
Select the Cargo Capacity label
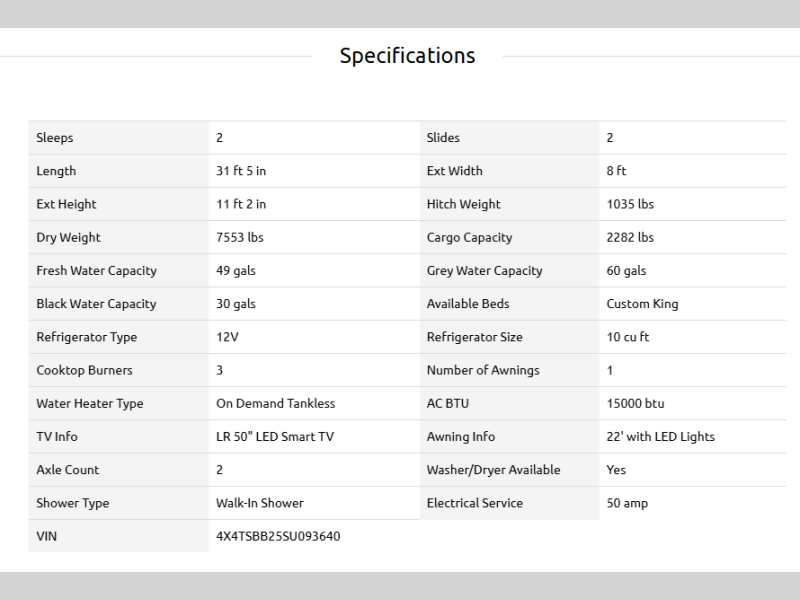(469, 237)
